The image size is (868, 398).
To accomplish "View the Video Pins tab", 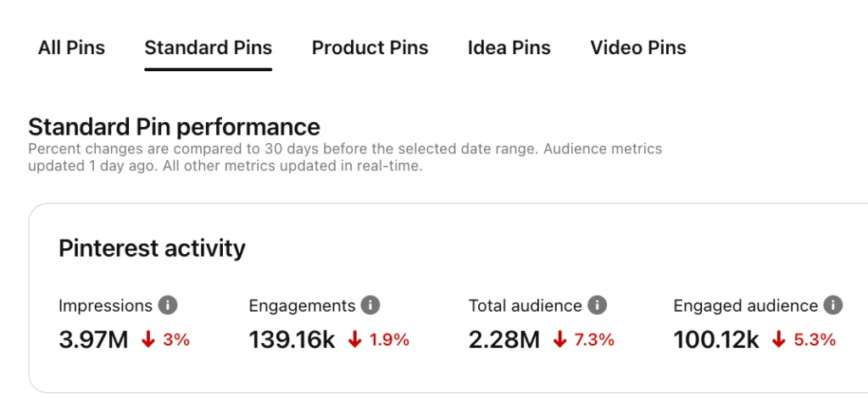I will pyautogui.click(x=637, y=47).
